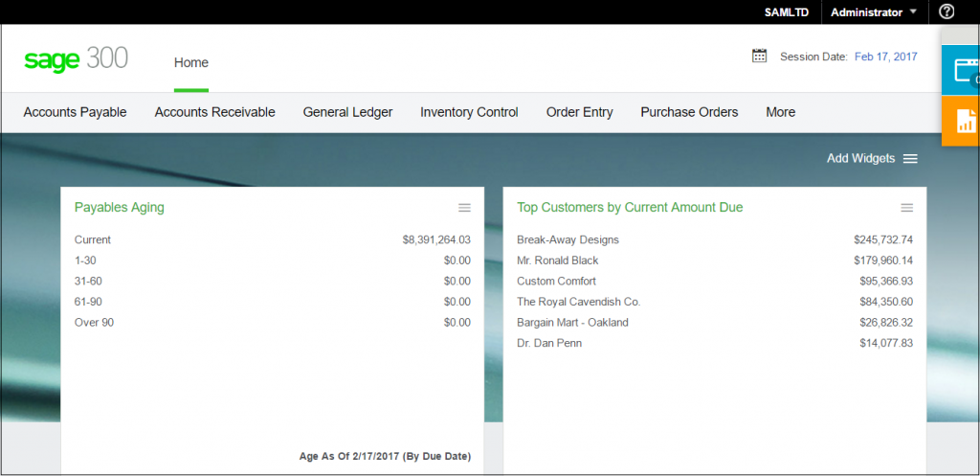Open Accounts Payable menu
Screen dimensions: 980x476
(75, 113)
